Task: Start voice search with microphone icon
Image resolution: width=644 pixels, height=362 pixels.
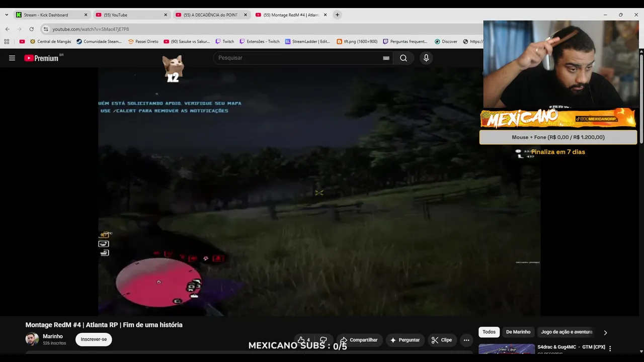Action: [426, 58]
